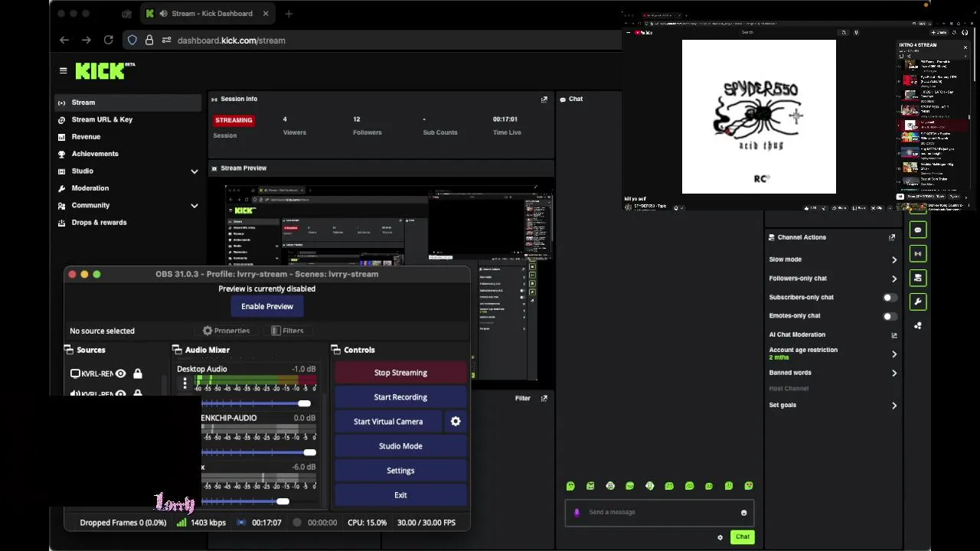Open Revenue in sidebar
Viewport: 980px width, 551px height.
(128, 137)
